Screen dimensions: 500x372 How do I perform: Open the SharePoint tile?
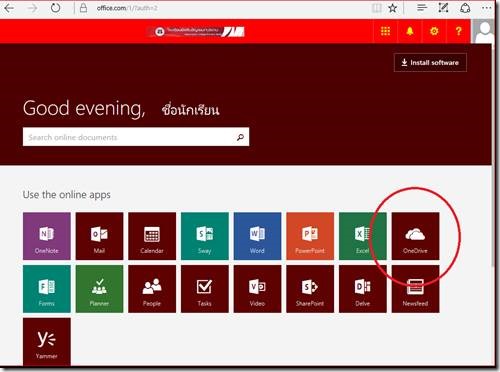point(310,289)
